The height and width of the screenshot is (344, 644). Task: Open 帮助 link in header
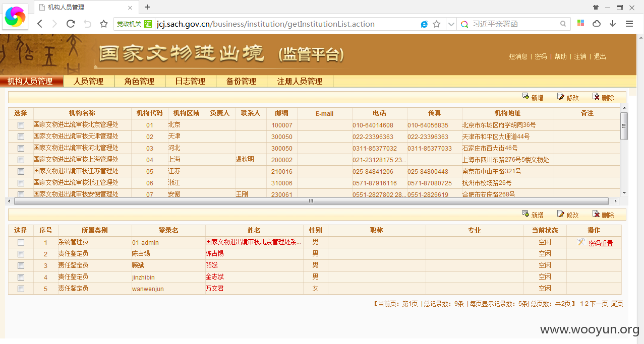[560, 56]
